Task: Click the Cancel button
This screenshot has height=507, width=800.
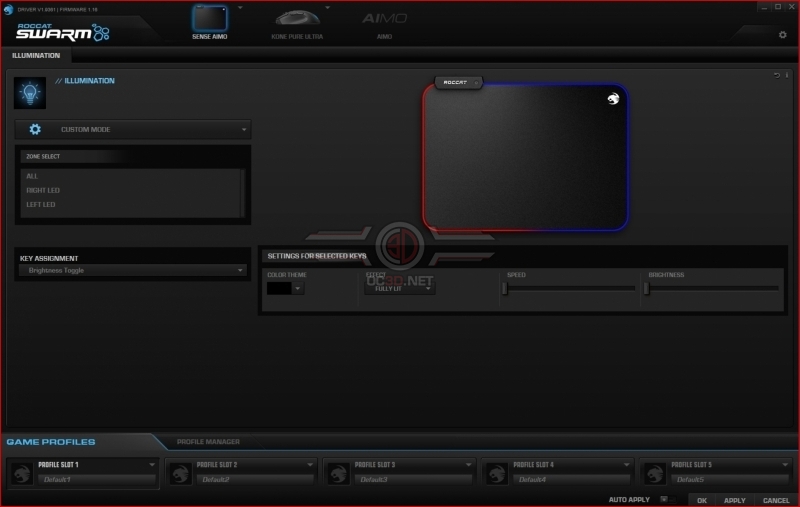Action: tap(776, 500)
